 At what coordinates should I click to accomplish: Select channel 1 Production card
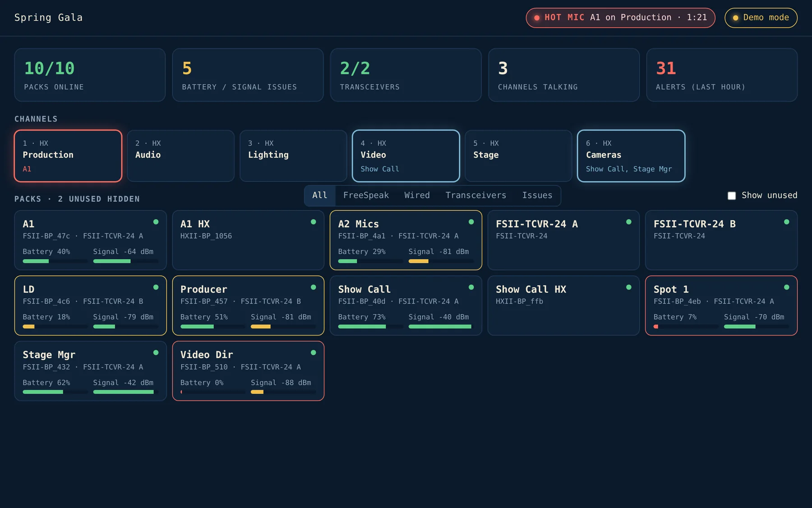(68, 156)
